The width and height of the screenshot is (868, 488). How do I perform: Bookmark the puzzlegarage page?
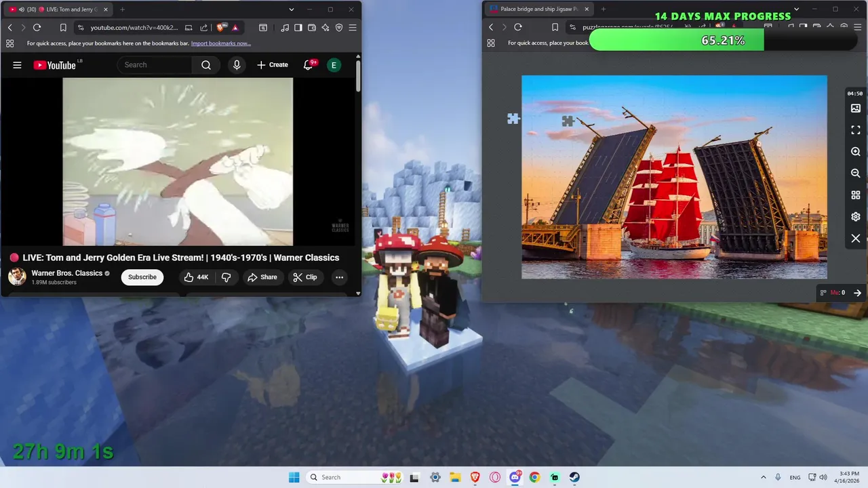coord(555,27)
